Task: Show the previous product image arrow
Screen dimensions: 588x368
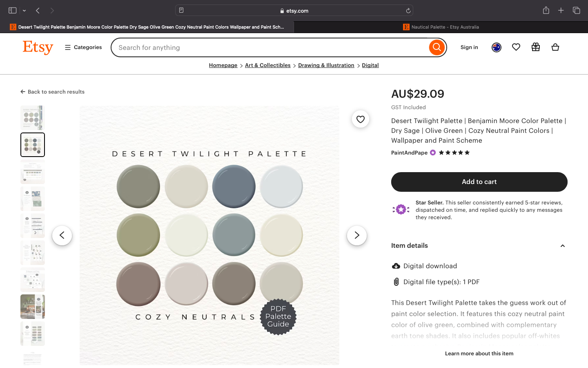Action: pyautogui.click(x=62, y=236)
